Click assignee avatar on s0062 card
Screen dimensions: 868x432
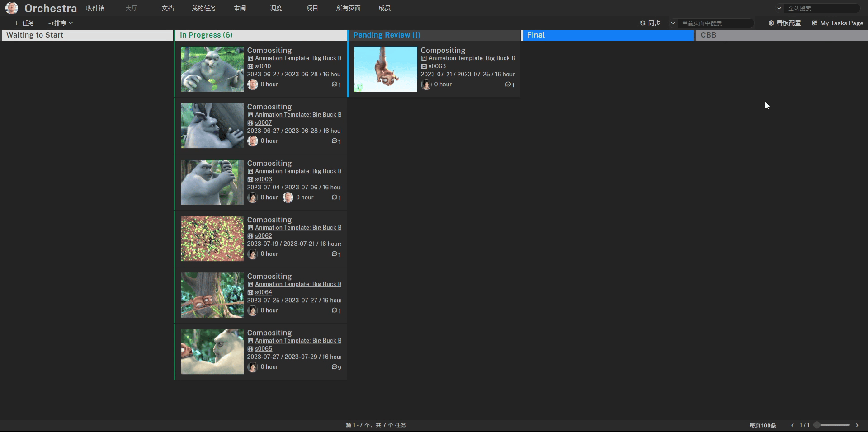(x=253, y=254)
